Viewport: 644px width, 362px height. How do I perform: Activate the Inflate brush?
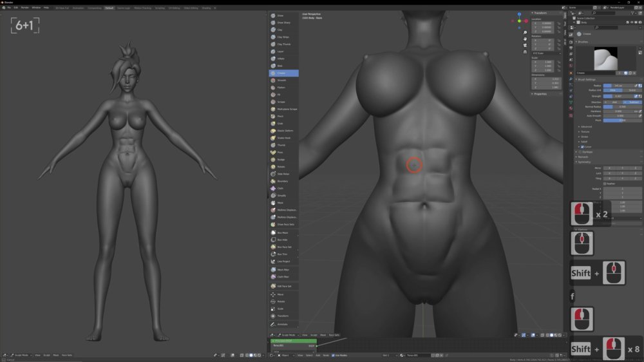coord(283,59)
